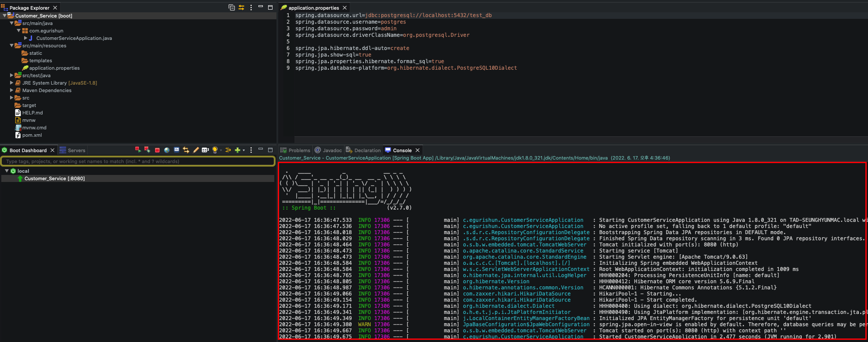Click the orange Link with Console arrows in Boot Dashboard
Image resolution: width=868 pixels, height=342 pixels.
tap(186, 150)
